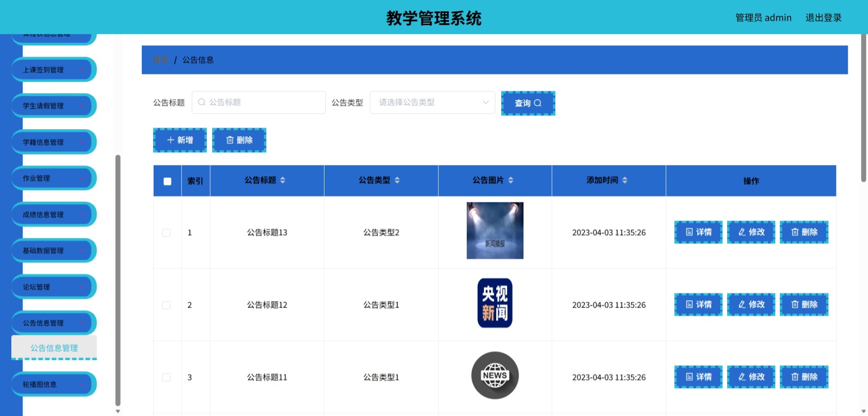Click 退出登录 link
The image size is (868, 416).
pos(823,18)
